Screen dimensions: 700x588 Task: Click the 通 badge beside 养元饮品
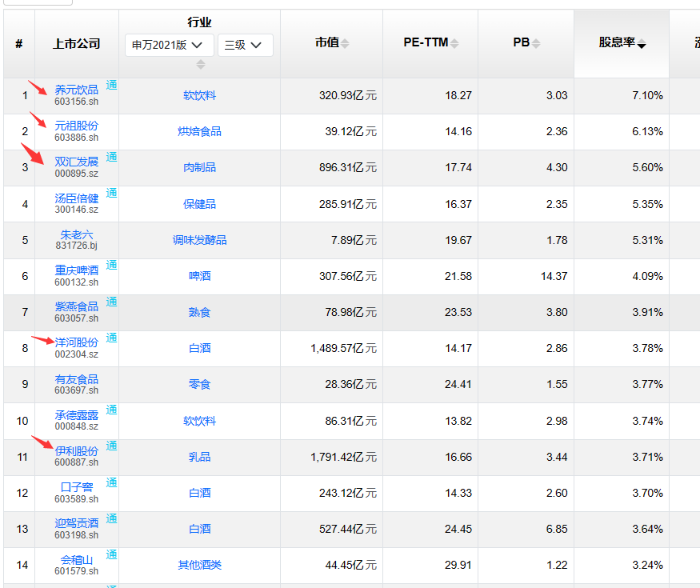pos(112,85)
